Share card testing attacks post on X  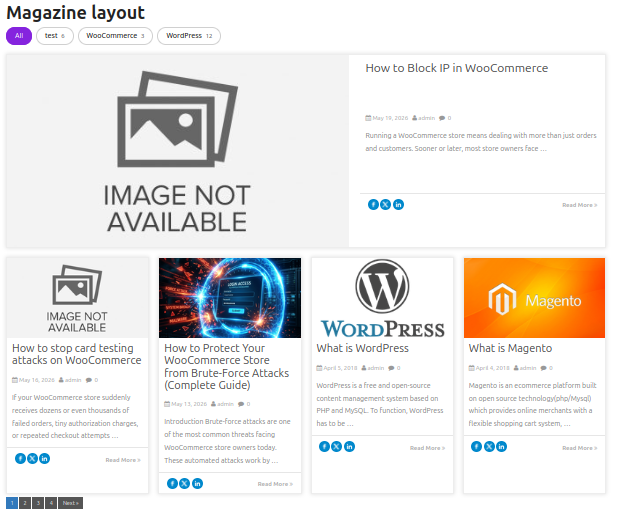point(32,459)
